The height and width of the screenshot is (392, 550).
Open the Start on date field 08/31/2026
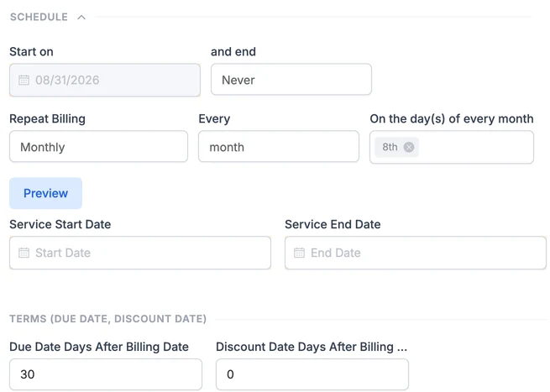pos(105,80)
